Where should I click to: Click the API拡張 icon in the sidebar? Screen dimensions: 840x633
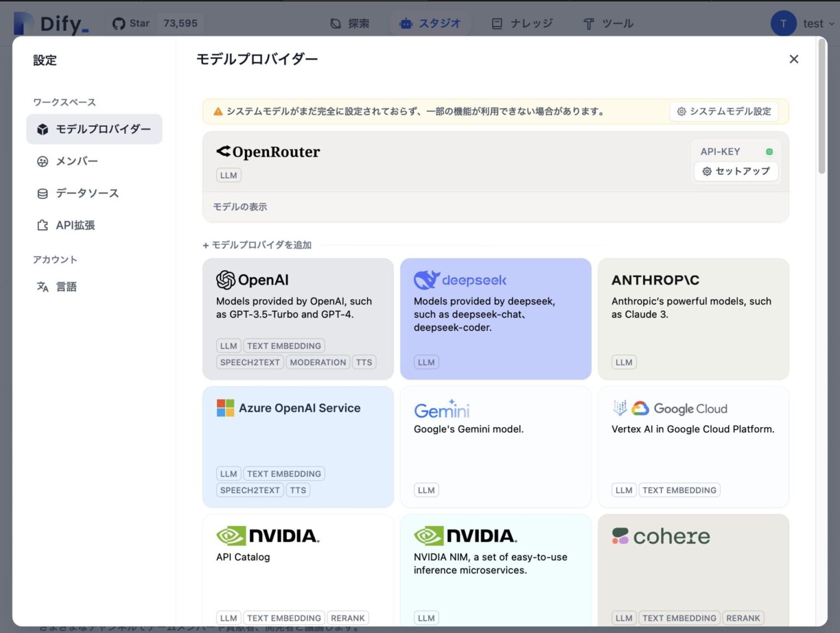tap(42, 225)
